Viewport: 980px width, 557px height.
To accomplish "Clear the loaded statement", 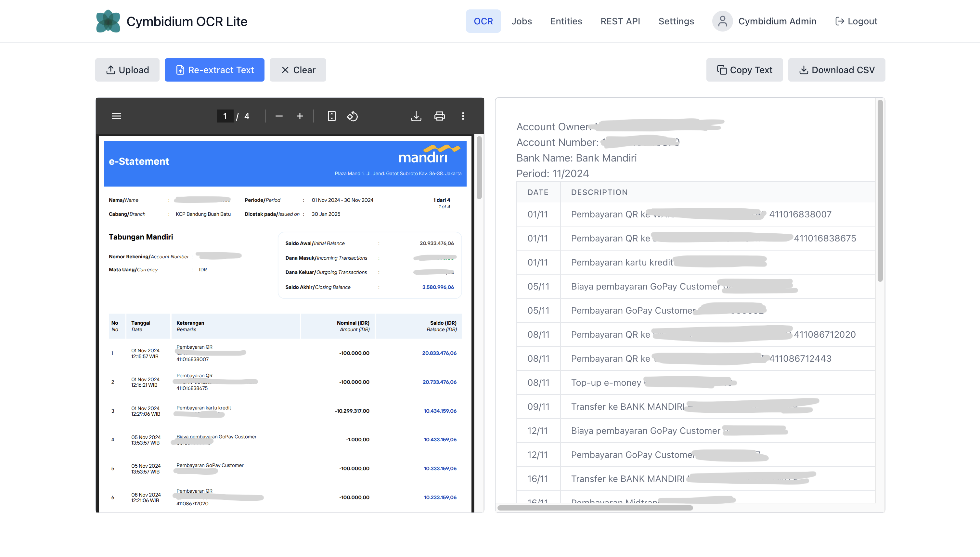I will pyautogui.click(x=298, y=70).
